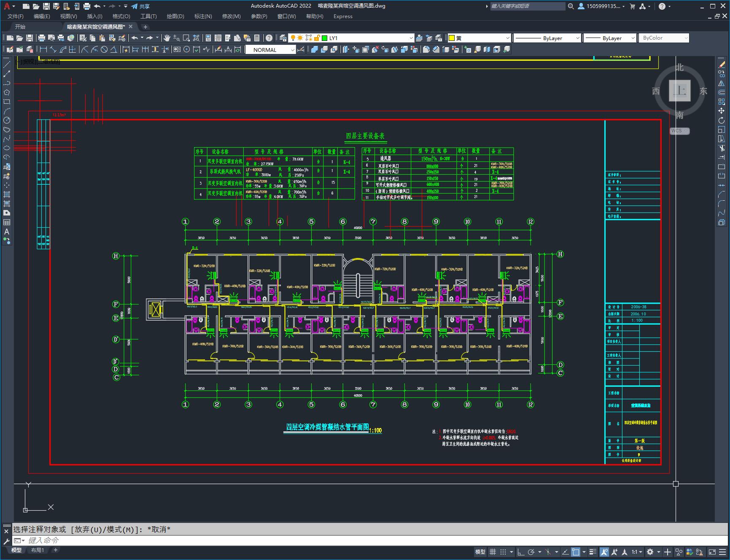Select the Diameter dimension tool
This screenshot has height=560, width=730.
pyautogui.click(x=104, y=50)
